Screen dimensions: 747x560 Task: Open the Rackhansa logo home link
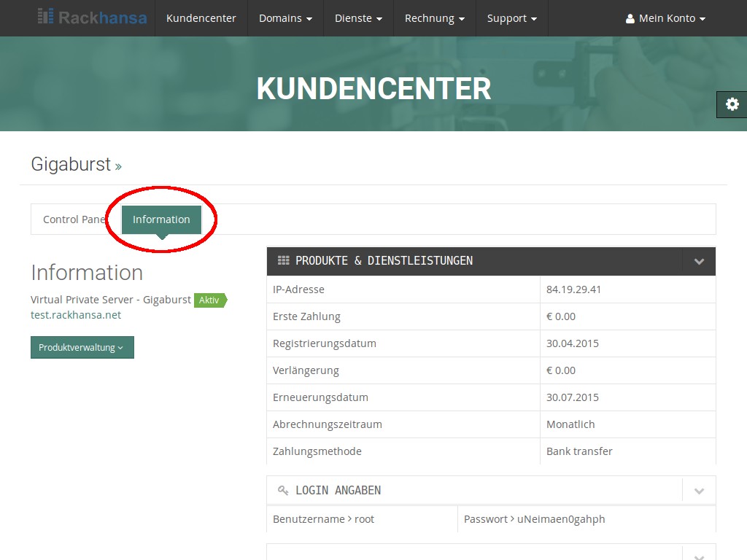(x=93, y=17)
